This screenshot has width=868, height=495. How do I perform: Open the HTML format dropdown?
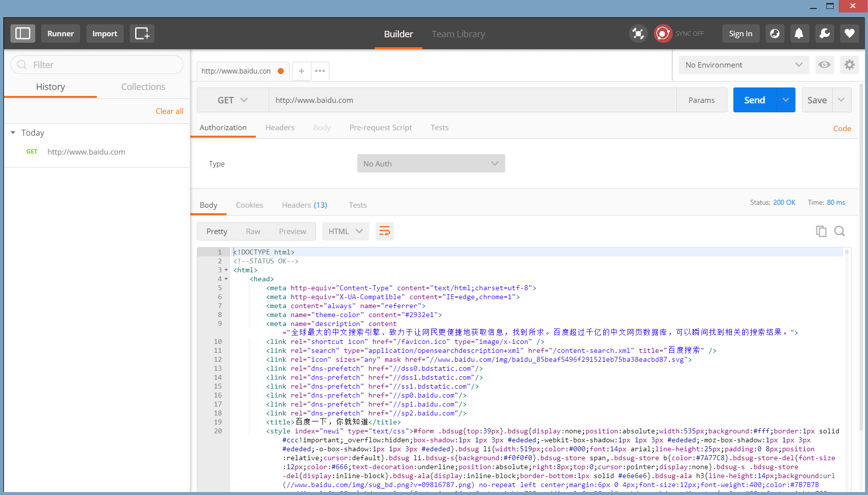[x=346, y=231]
